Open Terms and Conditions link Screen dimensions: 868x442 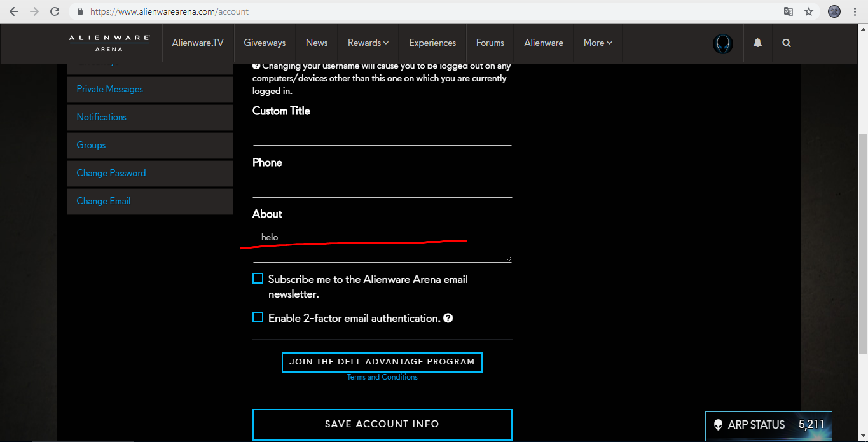click(x=382, y=377)
